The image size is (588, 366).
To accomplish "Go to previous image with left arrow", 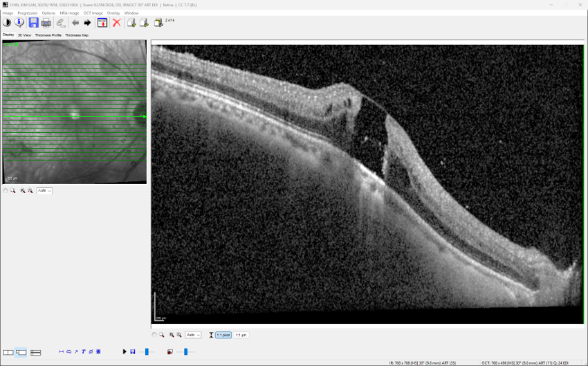I will click(75, 23).
